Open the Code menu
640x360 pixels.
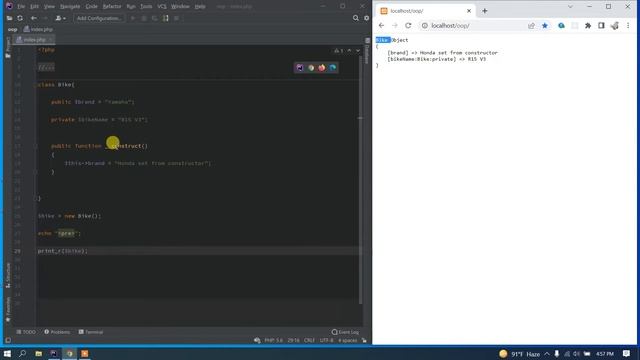pos(91,7)
